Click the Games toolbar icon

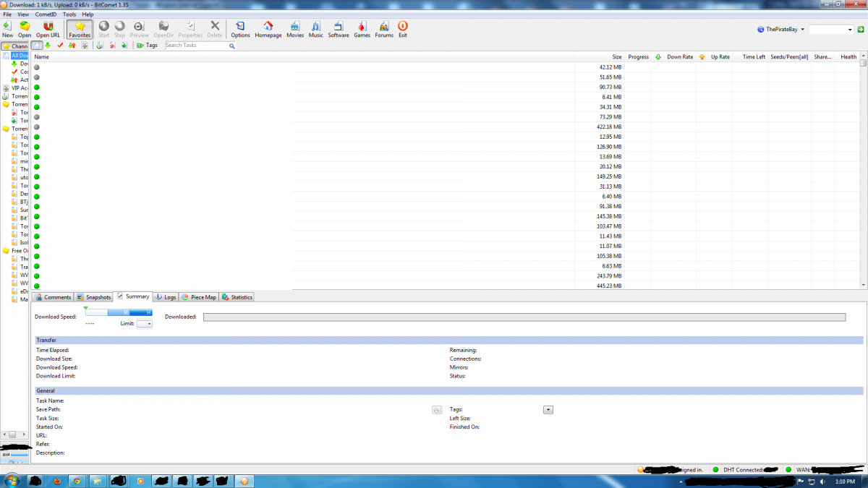coord(362,29)
